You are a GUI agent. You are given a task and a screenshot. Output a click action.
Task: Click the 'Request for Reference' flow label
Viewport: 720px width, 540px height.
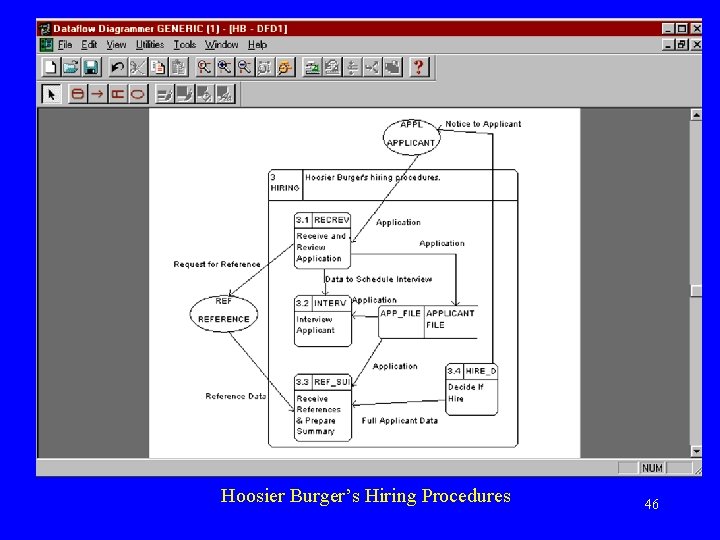(217, 264)
